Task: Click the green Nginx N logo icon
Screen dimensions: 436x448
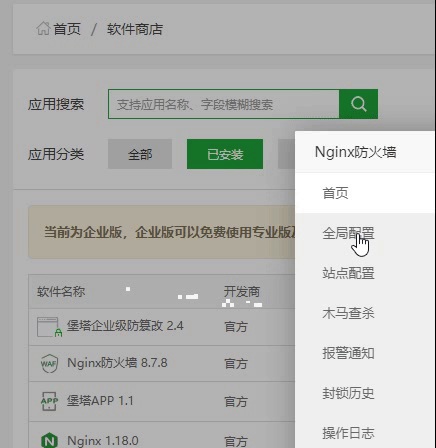Action: tap(49, 440)
